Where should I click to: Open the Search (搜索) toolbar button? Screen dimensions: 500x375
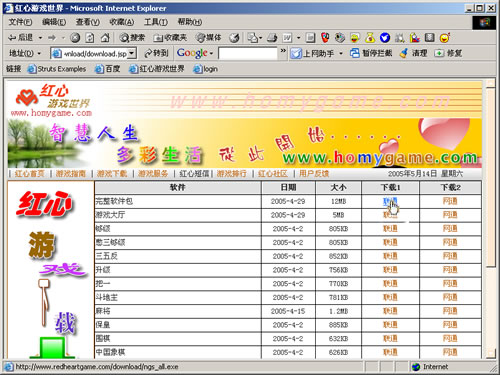click(132, 38)
